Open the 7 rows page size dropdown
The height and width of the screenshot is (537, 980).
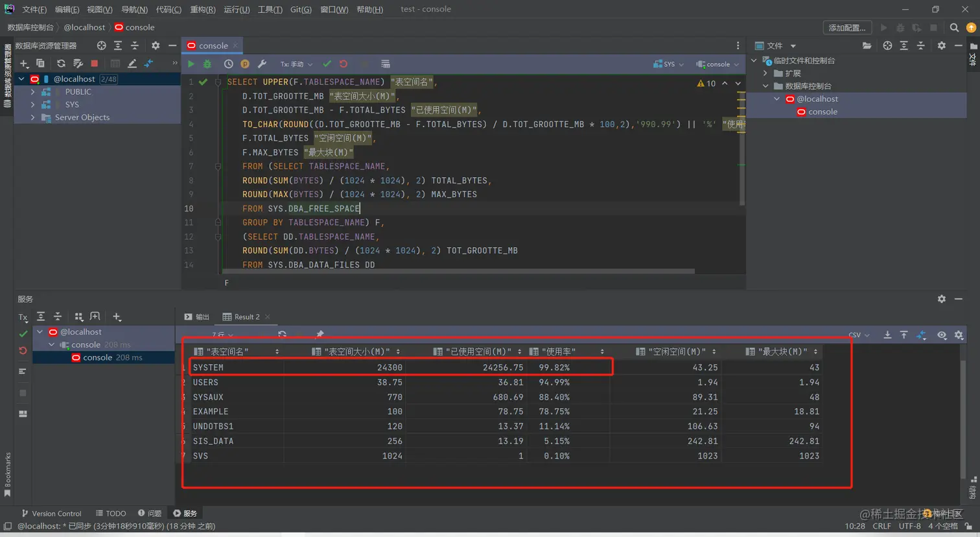[x=222, y=335]
